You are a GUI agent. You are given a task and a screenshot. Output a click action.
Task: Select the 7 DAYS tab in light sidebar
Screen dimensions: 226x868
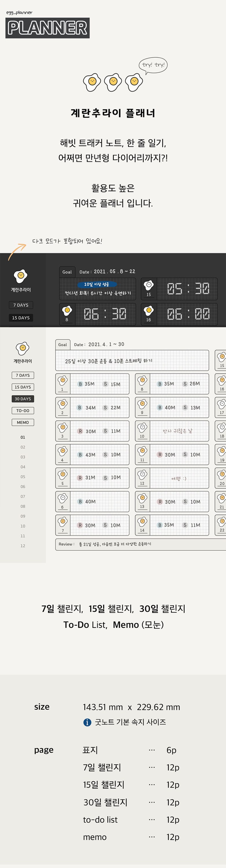point(23,375)
